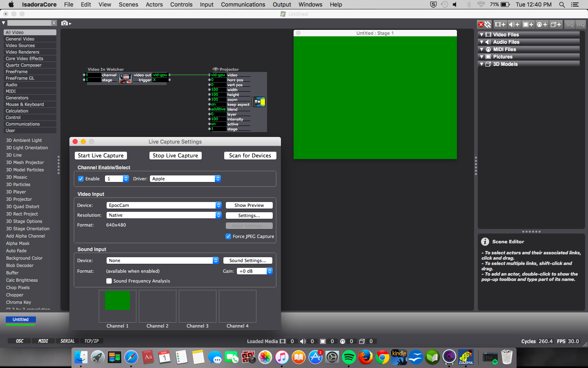Open the Driver dropdown showing Apple
This screenshot has width=588, height=368.
[185, 179]
